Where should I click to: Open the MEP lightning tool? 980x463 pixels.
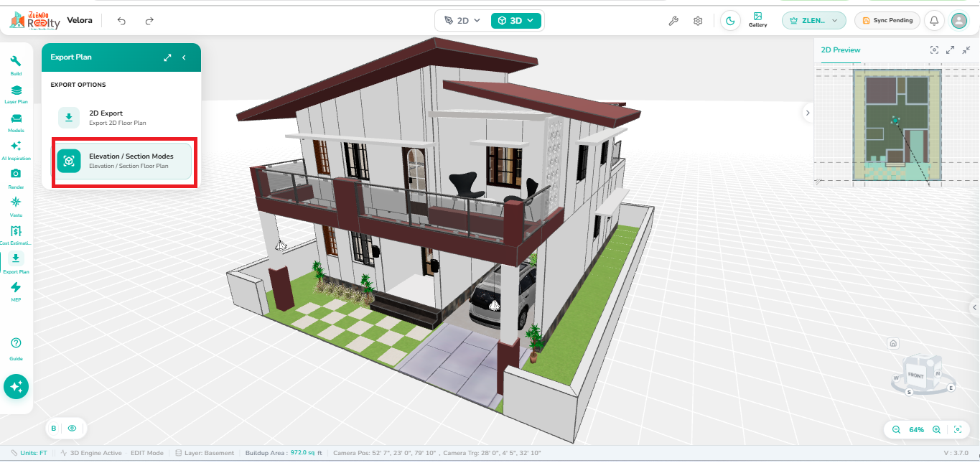16,291
